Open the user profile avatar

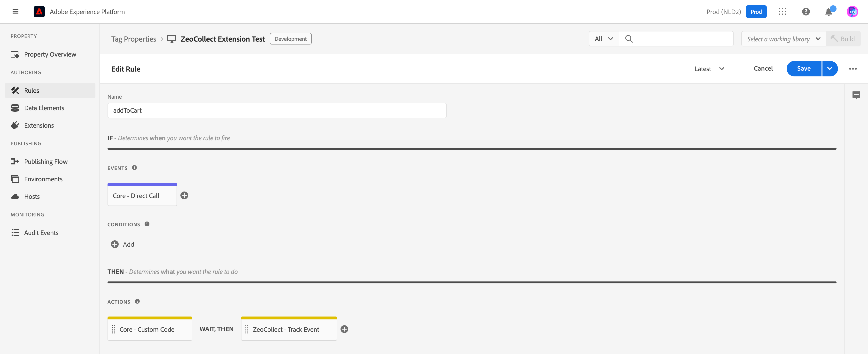852,12
